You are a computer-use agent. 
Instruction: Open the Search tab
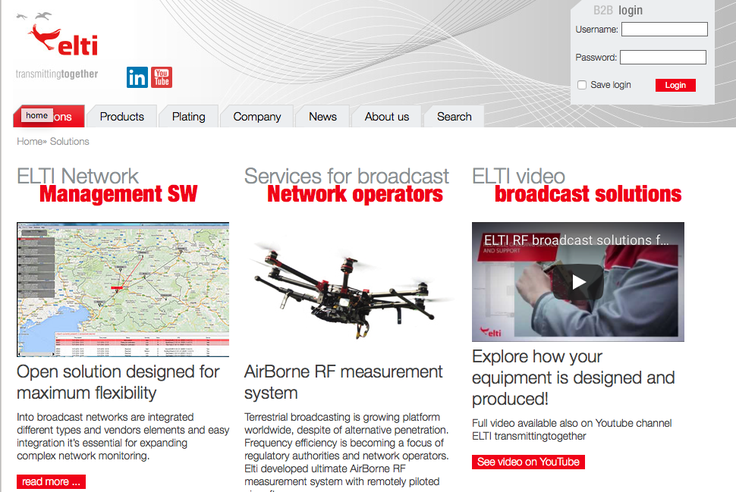454,116
